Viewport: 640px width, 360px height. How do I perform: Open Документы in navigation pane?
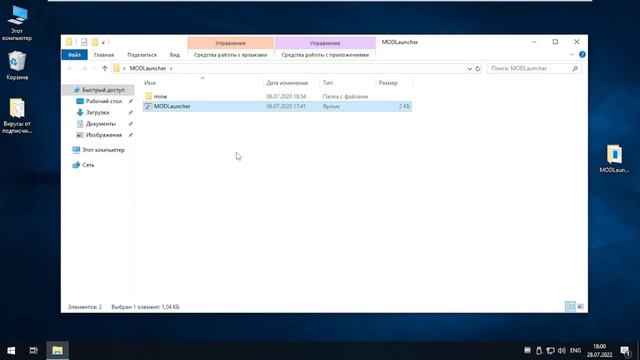[x=100, y=124]
